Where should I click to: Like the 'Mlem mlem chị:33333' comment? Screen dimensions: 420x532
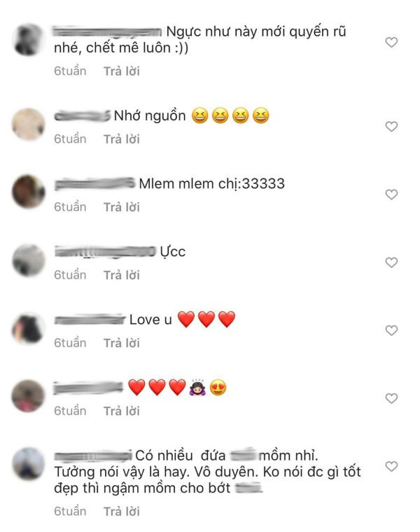(391, 195)
